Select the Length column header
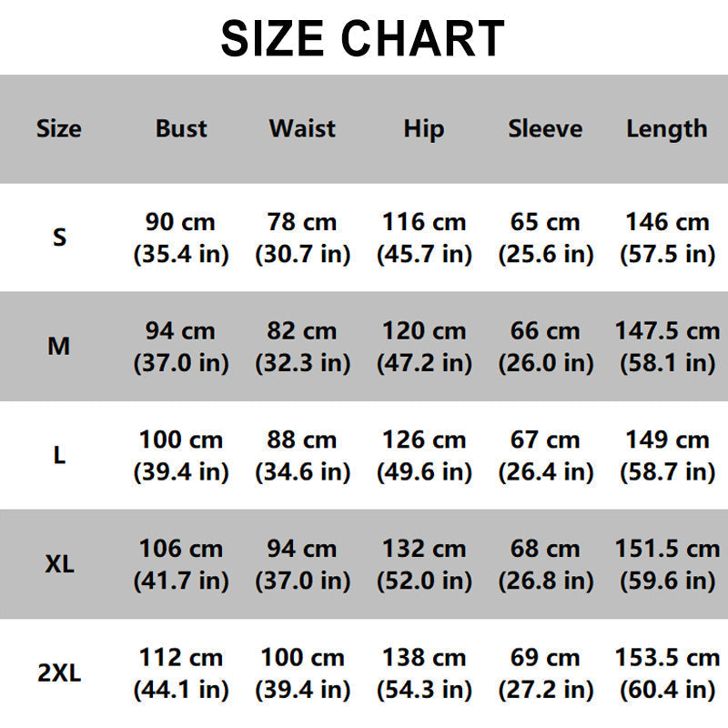 tap(666, 129)
